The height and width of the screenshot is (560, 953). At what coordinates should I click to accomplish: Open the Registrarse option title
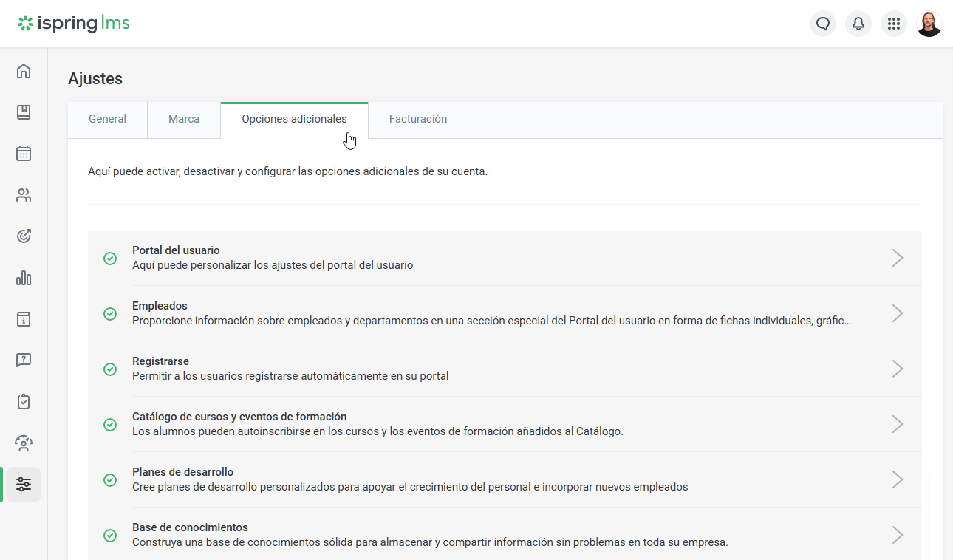tap(160, 361)
